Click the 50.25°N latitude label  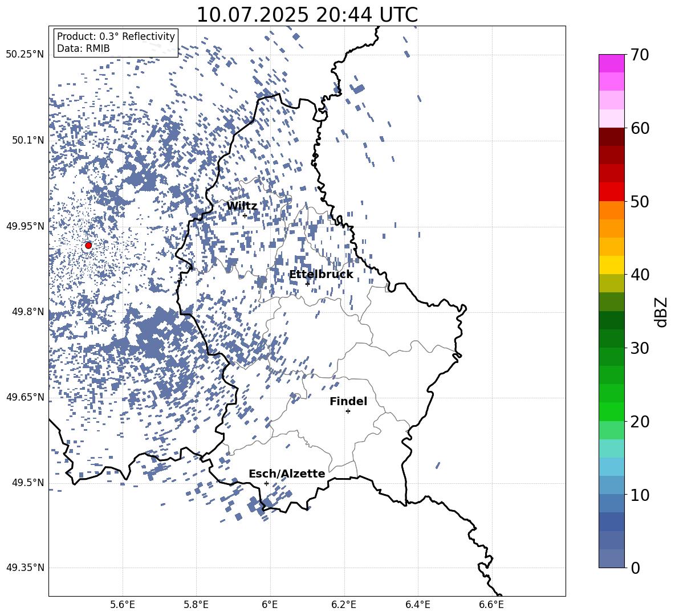tap(25, 55)
